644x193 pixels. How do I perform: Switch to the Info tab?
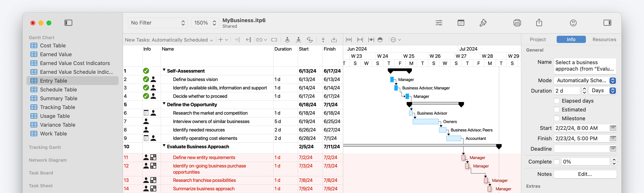571,39
